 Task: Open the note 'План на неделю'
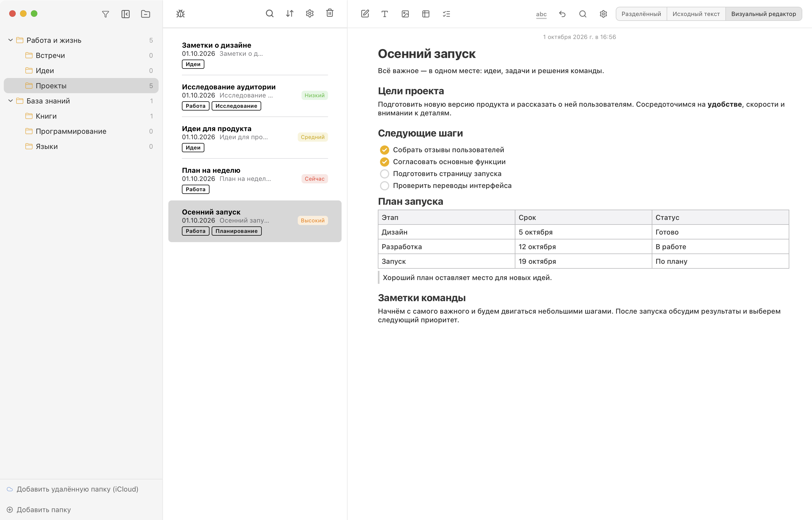(x=255, y=180)
